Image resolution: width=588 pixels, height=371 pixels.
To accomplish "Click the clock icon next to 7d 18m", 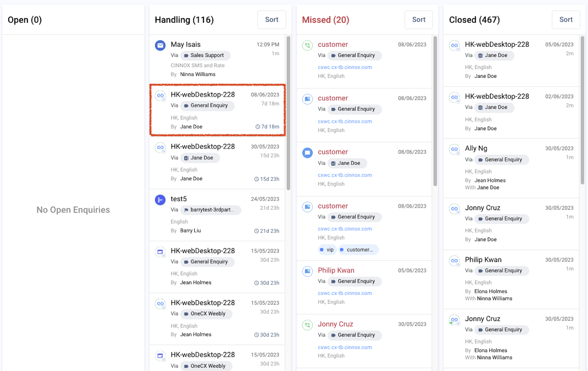I will pos(258,127).
